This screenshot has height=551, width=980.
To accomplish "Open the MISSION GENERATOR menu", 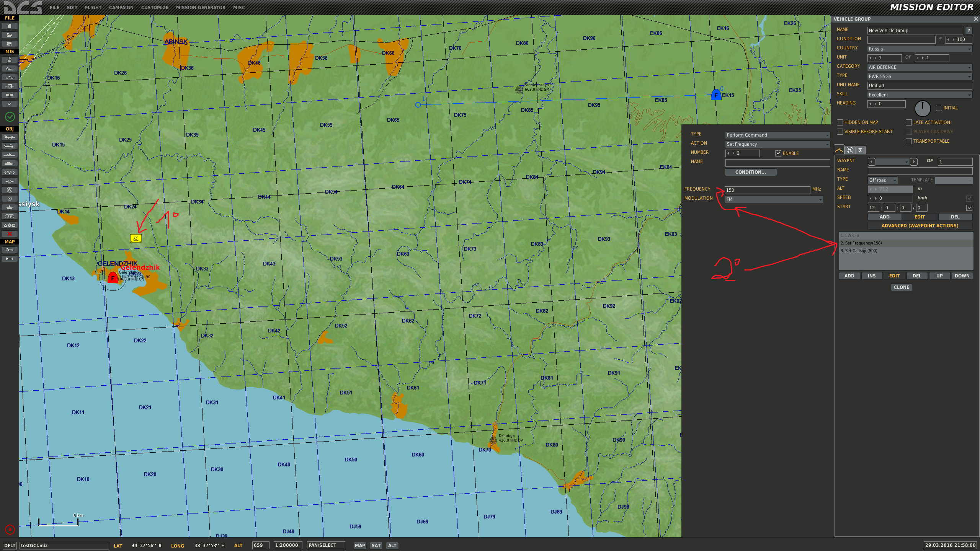I will coord(201,7).
